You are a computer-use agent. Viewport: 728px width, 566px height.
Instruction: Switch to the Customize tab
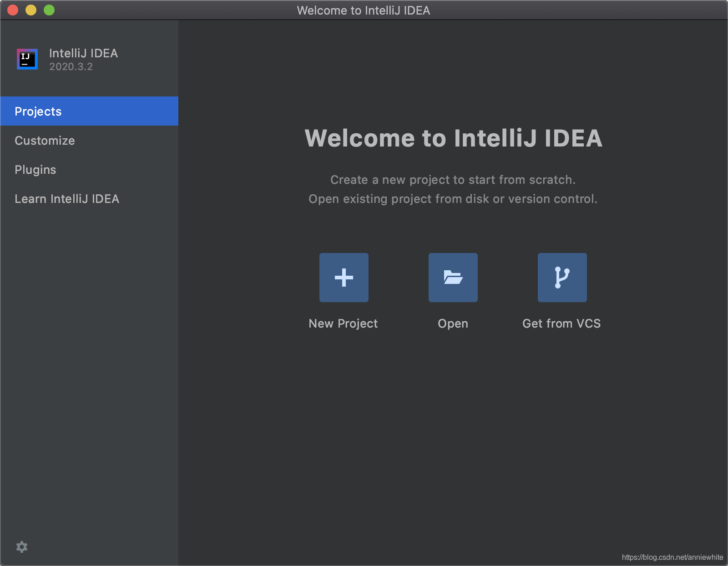[x=45, y=141]
